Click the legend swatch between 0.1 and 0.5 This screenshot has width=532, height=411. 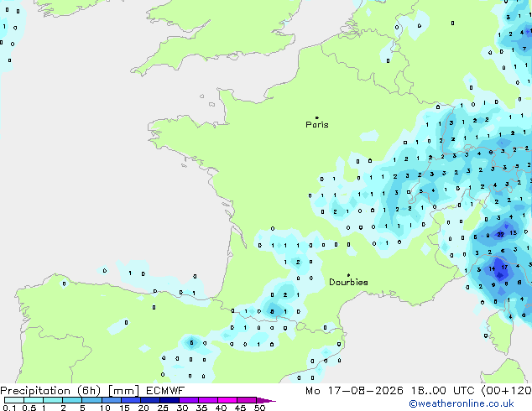tap(14, 400)
